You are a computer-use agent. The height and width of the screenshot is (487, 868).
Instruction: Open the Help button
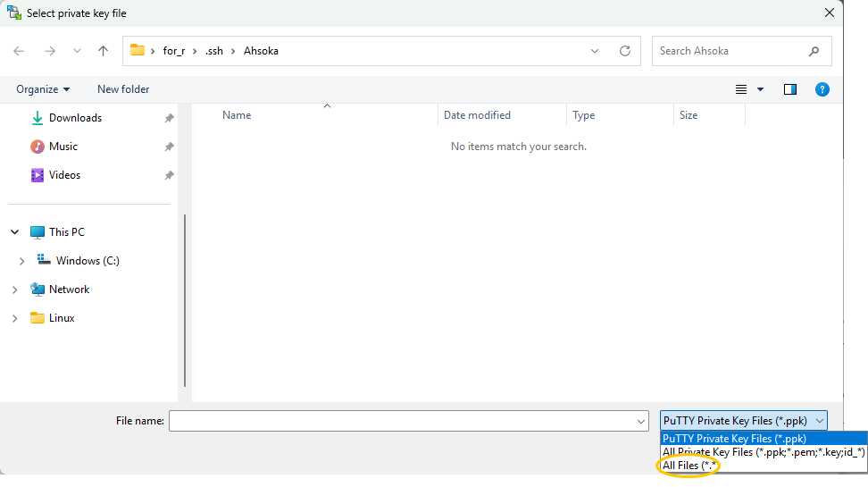[822, 89]
